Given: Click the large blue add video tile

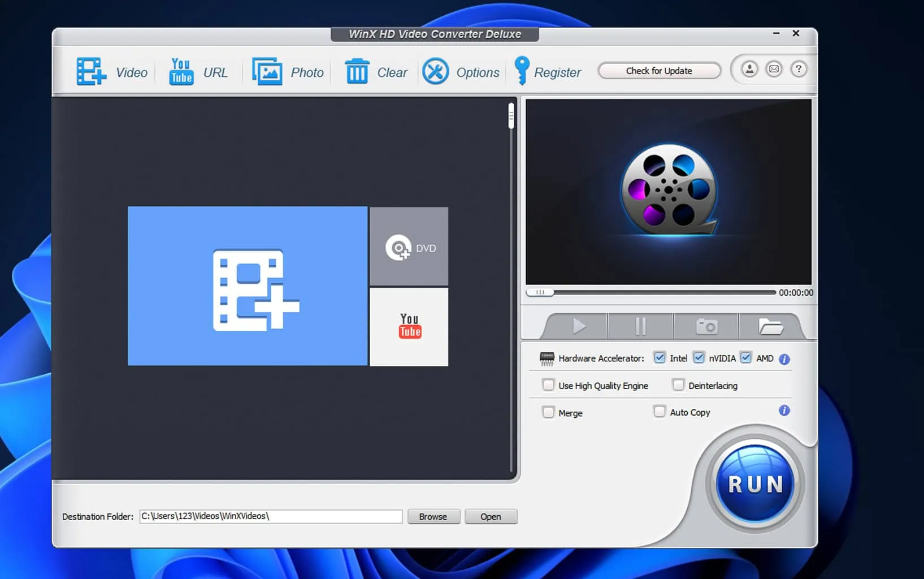Looking at the screenshot, I should tap(248, 286).
